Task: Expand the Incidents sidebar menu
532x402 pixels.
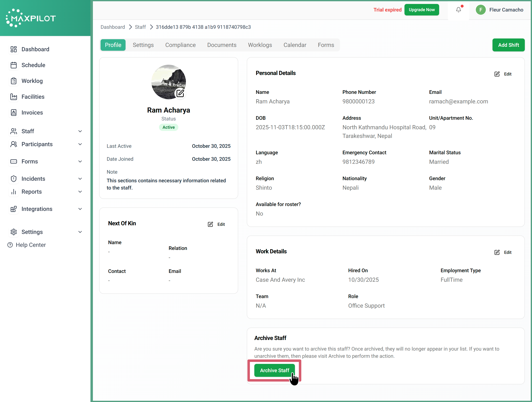Action: coord(80,179)
